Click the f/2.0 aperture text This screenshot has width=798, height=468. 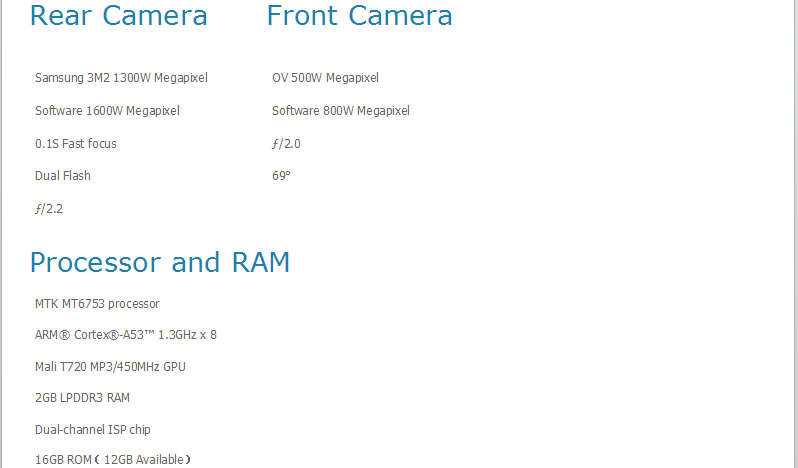point(286,144)
